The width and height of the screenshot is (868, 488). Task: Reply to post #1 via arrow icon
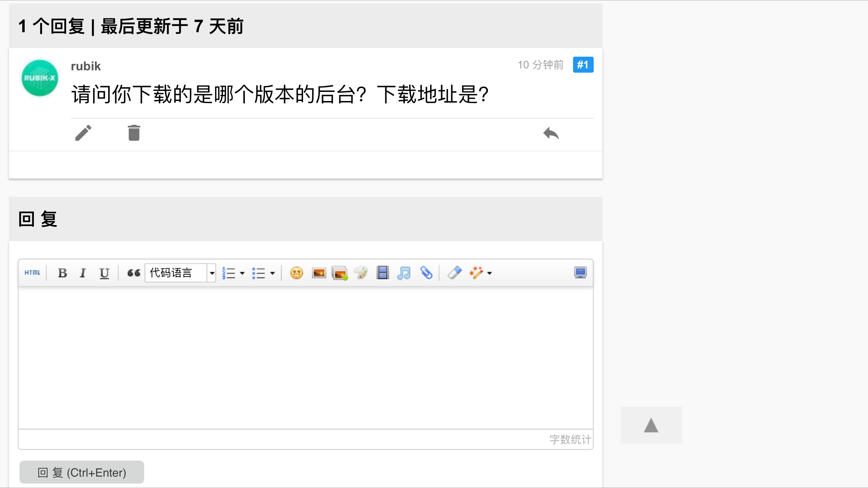(551, 134)
